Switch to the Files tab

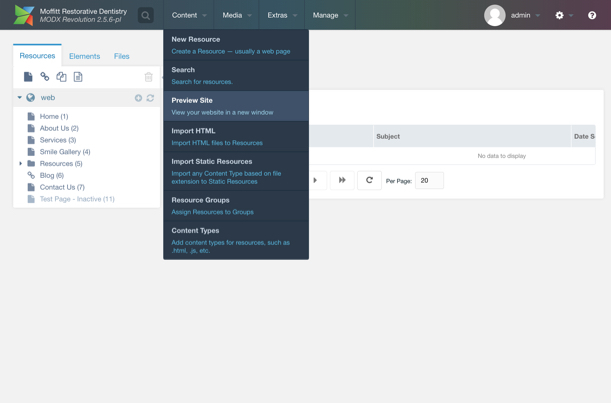(122, 56)
